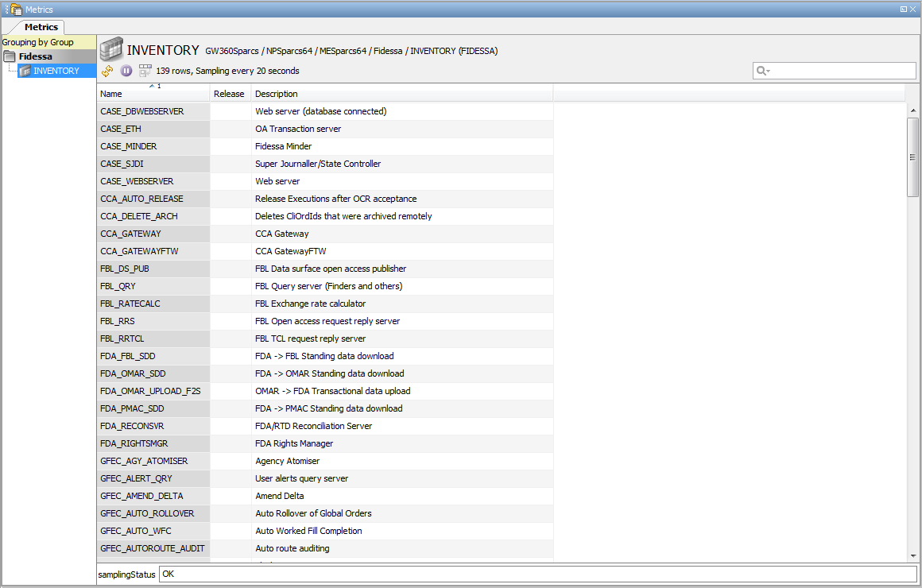Select the FBL_QRY name cell

coord(153,286)
